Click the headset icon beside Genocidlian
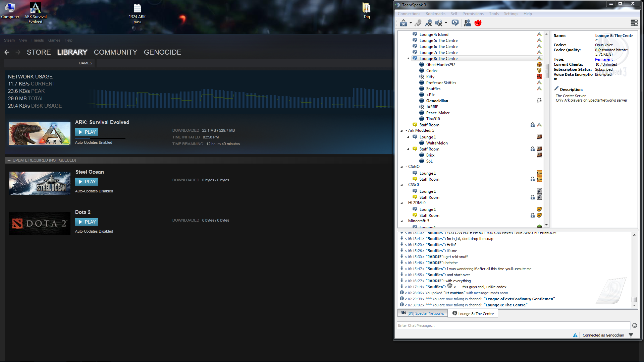Viewport: 644px width, 362px height. (x=539, y=101)
